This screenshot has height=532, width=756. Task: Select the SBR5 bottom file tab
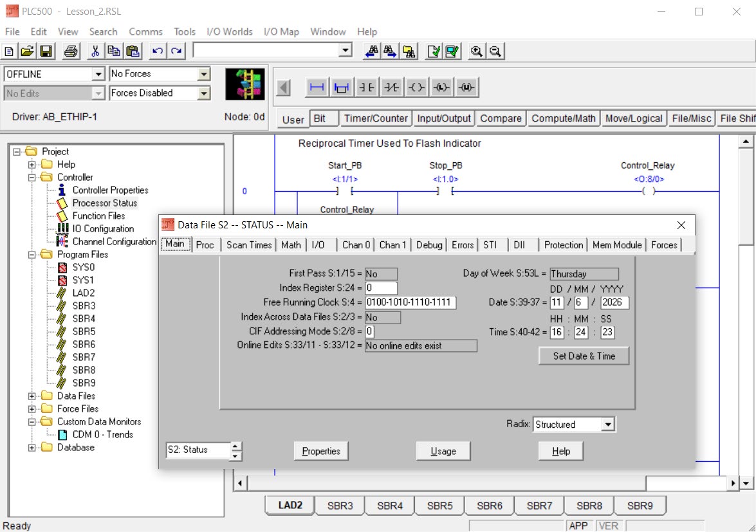point(439,506)
